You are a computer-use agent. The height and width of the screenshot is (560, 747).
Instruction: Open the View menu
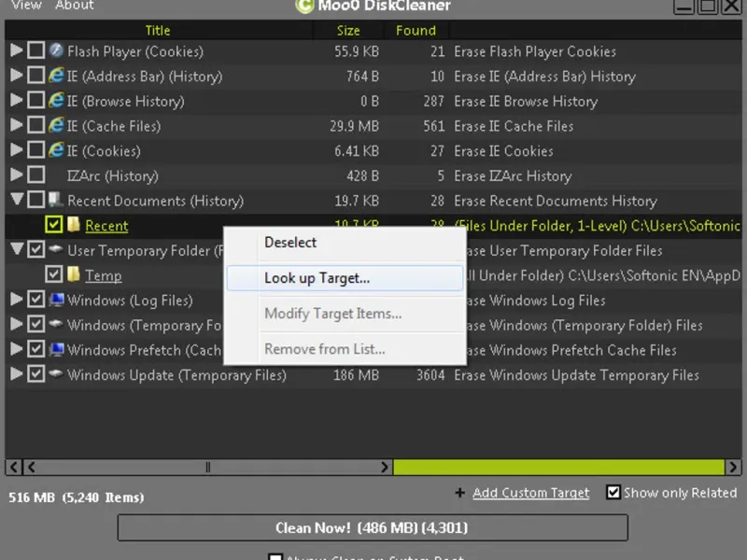[26, 6]
